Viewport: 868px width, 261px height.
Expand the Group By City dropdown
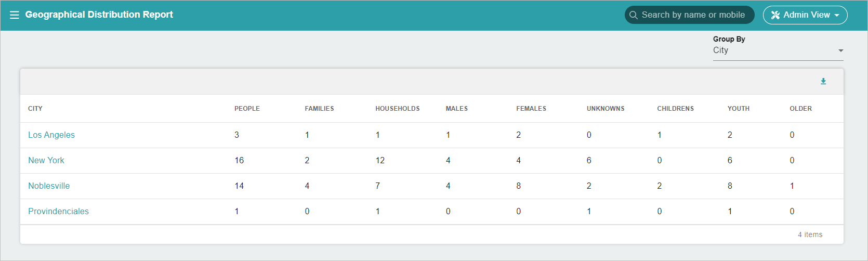778,50
